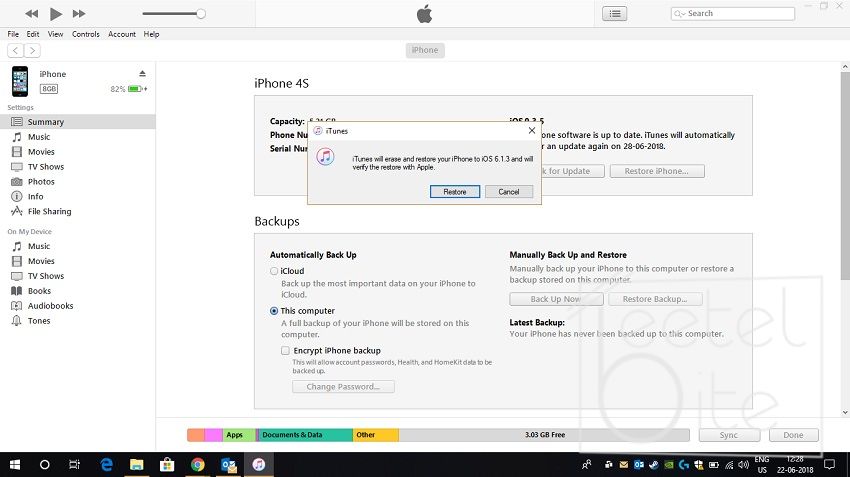Click the scrollbar down arrow
This screenshot has width=850, height=477.
point(845,412)
